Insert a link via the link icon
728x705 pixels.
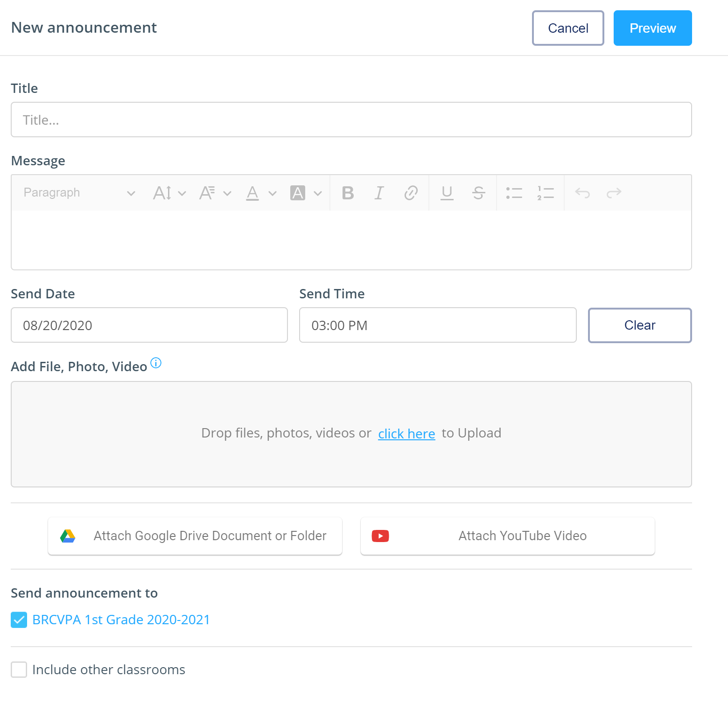(411, 193)
